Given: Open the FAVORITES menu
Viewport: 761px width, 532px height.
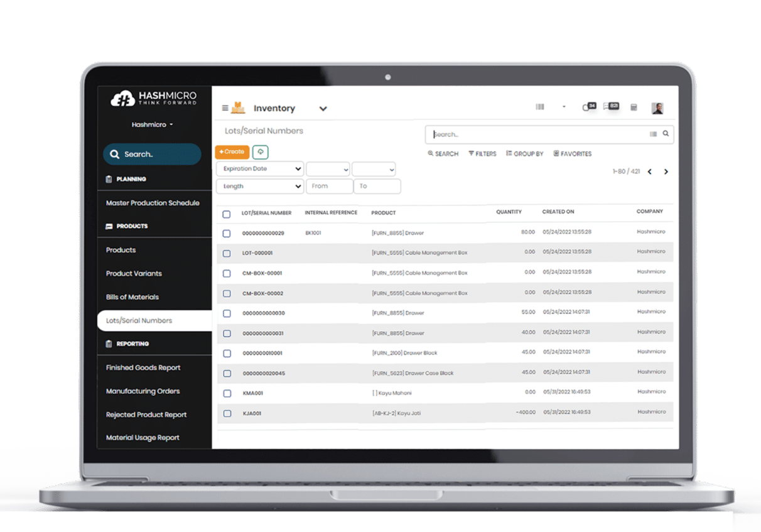Looking at the screenshot, I should click(572, 154).
